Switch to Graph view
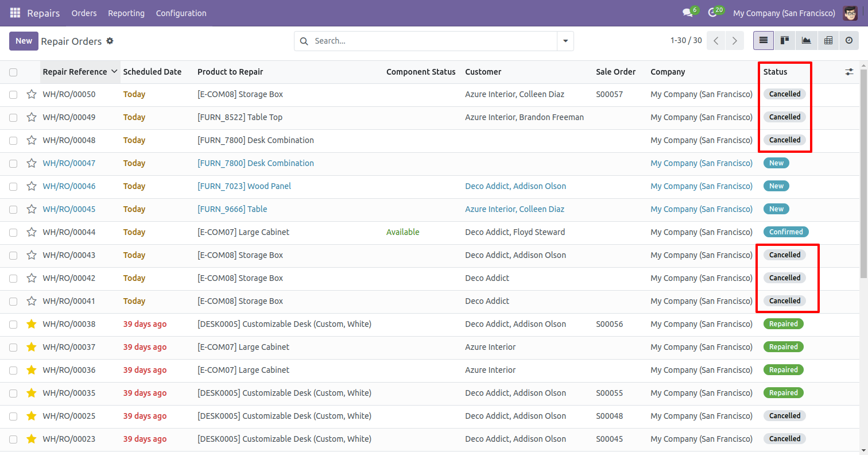The height and width of the screenshot is (455, 868). (806, 41)
